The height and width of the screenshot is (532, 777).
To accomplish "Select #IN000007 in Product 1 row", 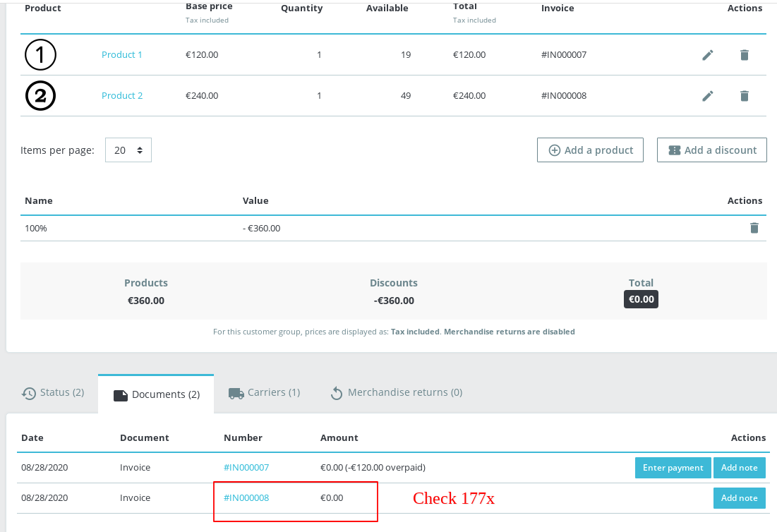I will point(564,54).
